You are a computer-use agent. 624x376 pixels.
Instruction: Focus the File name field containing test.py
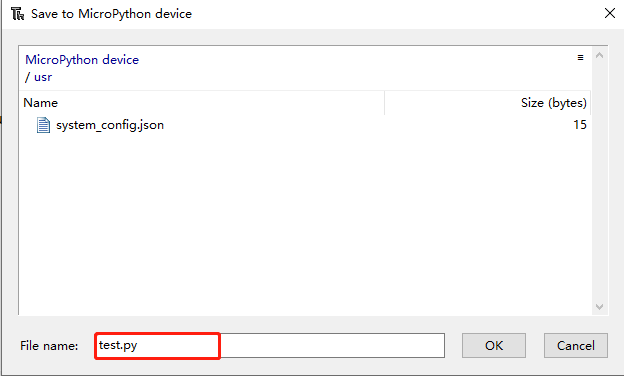click(x=269, y=345)
